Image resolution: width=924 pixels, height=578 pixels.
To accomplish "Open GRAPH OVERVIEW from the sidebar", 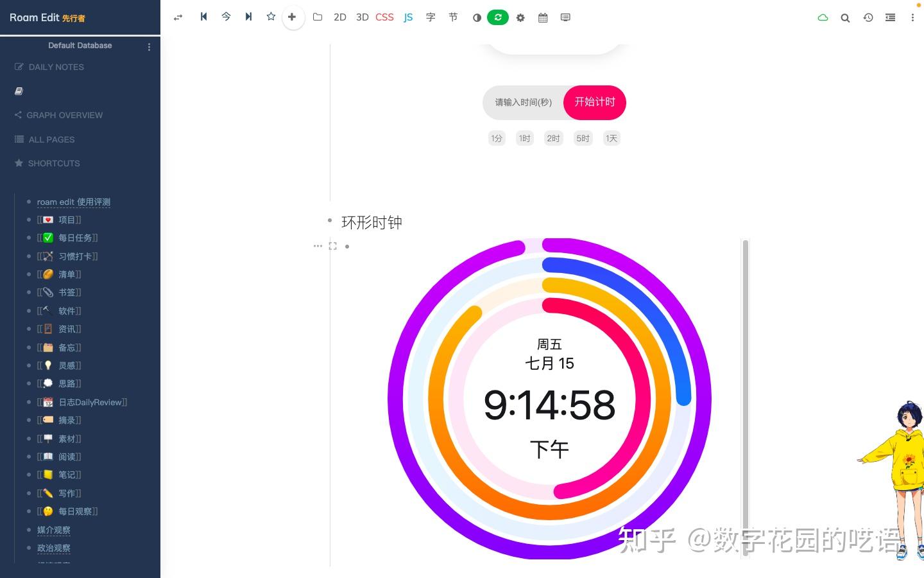I will pyautogui.click(x=64, y=115).
